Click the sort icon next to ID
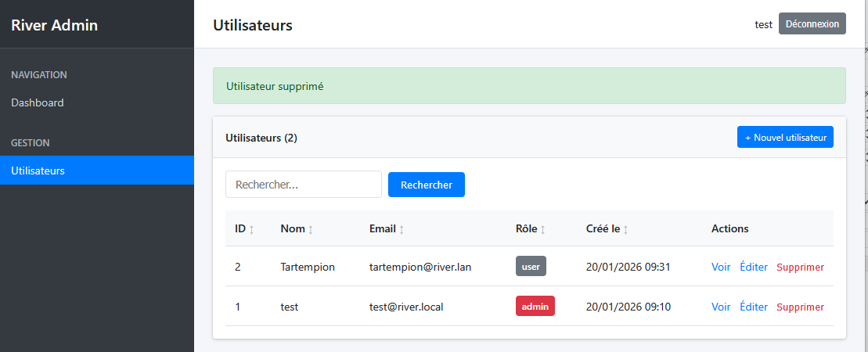The height and width of the screenshot is (352, 868). [251, 229]
